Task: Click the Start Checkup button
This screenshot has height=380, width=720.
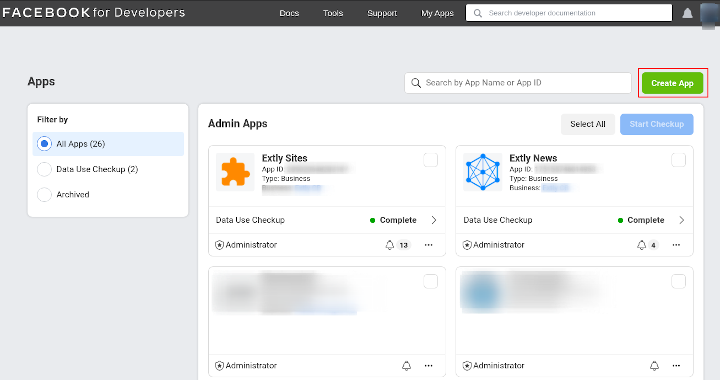Action: click(657, 124)
